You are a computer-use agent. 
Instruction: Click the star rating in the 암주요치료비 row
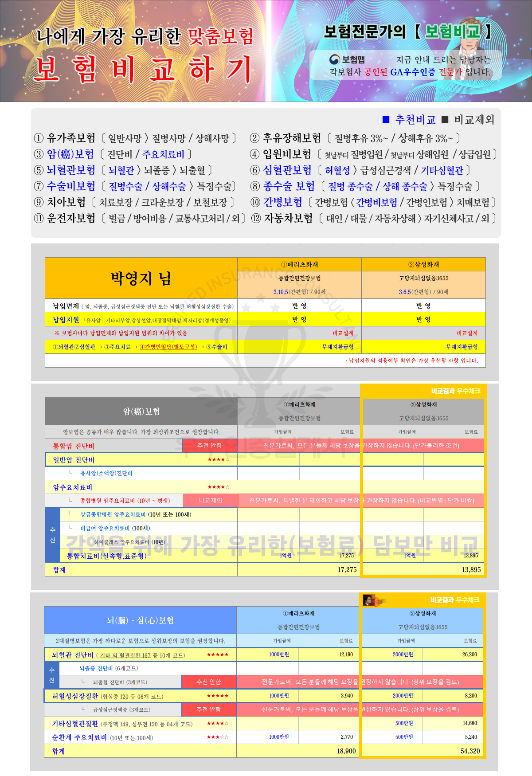tap(219, 487)
